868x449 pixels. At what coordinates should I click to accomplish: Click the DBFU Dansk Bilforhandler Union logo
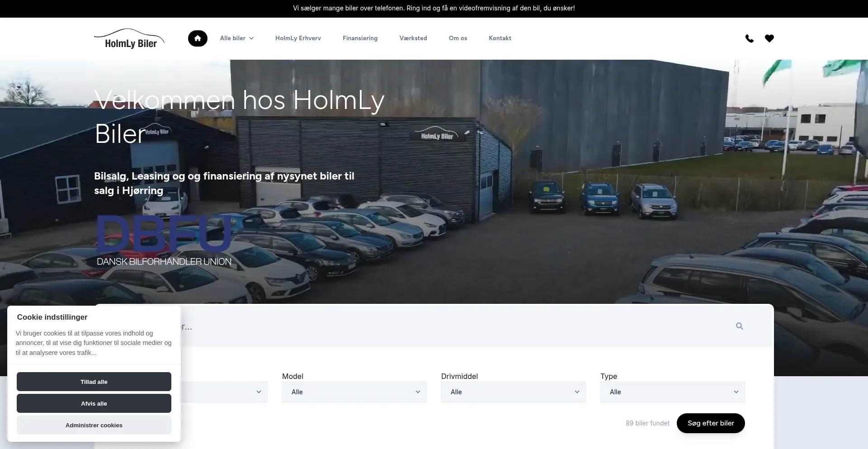tap(164, 241)
